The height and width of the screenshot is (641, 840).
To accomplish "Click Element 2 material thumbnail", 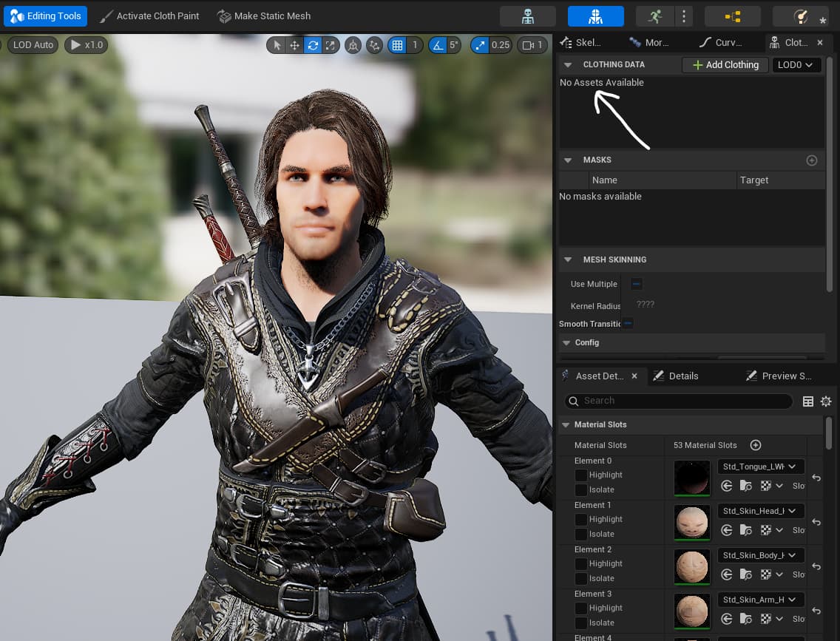I will click(x=691, y=566).
